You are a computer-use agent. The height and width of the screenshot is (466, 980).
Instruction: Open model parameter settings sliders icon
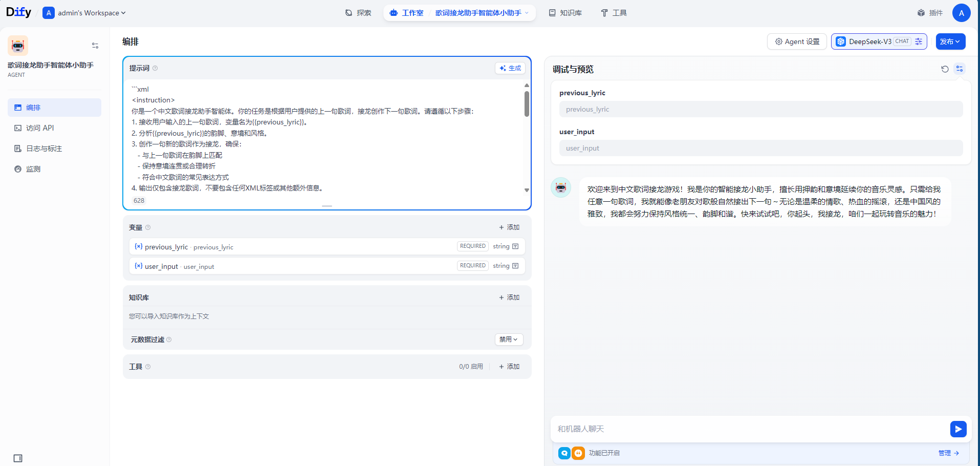coord(919,41)
